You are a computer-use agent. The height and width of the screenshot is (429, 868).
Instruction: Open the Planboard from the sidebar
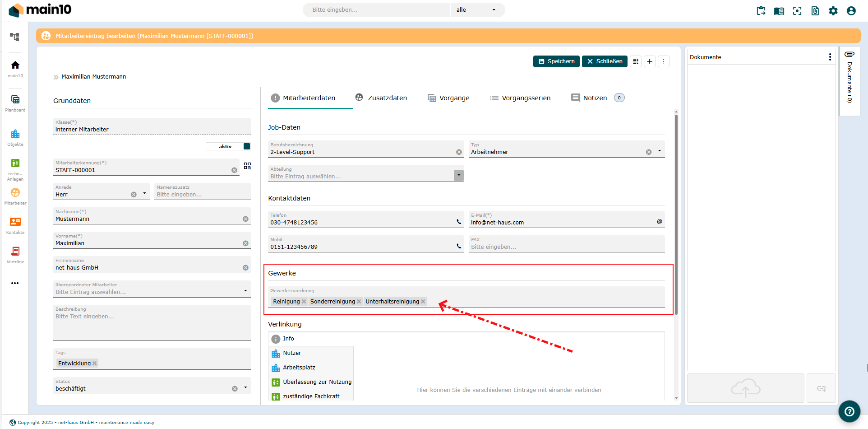15,103
